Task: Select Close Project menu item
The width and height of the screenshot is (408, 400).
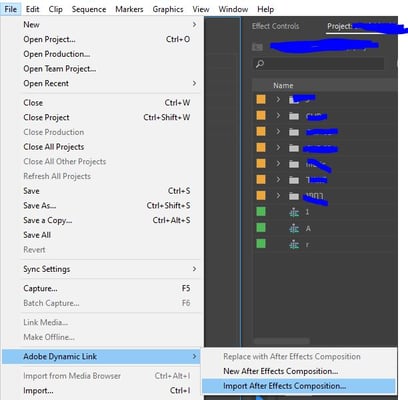Action: point(101,117)
